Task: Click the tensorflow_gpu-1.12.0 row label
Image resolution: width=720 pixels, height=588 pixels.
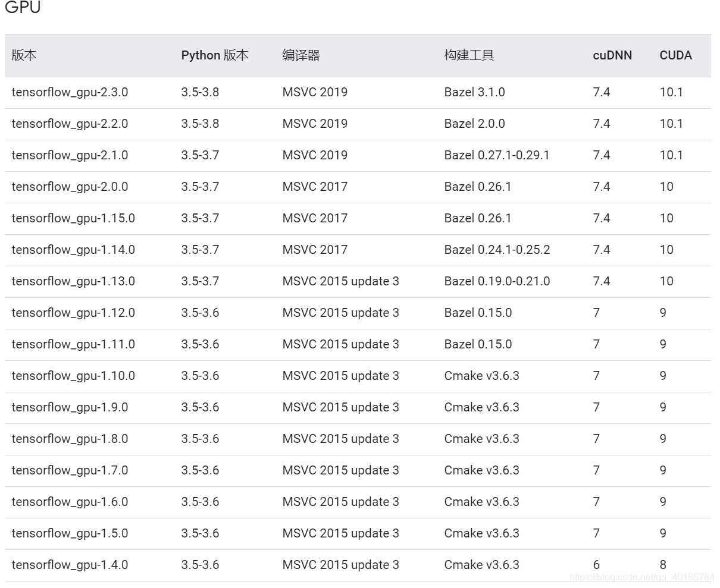Action: (73, 313)
